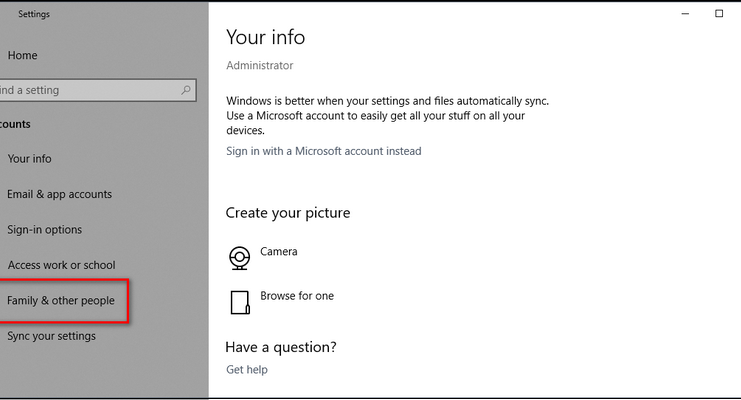Open the Camera webcam icon
This screenshot has height=400, width=741.
(x=240, y=258)
